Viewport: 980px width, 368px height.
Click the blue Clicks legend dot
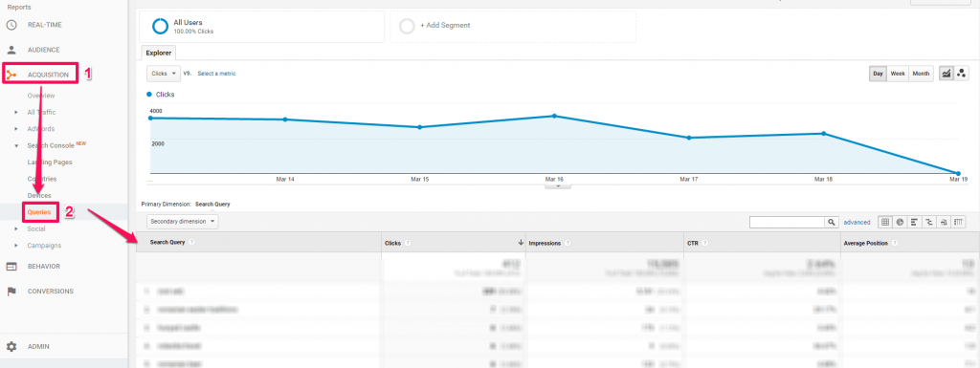(149, 95)
